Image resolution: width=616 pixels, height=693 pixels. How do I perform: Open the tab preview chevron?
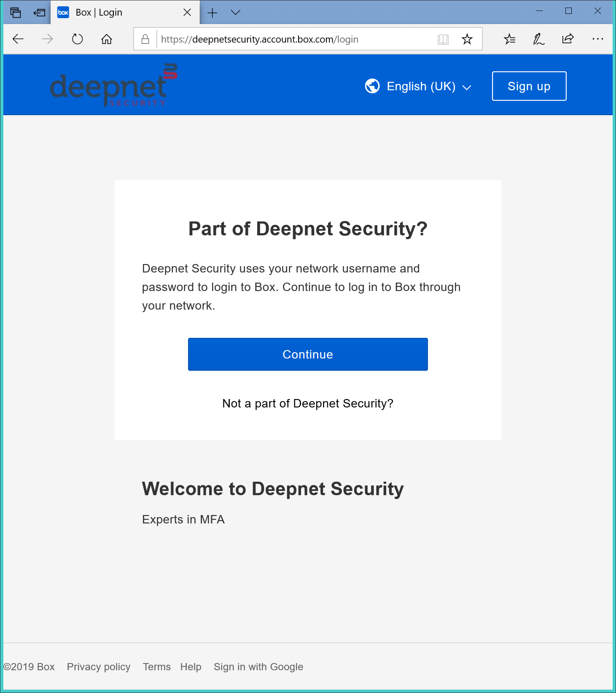tap(236, 13)
